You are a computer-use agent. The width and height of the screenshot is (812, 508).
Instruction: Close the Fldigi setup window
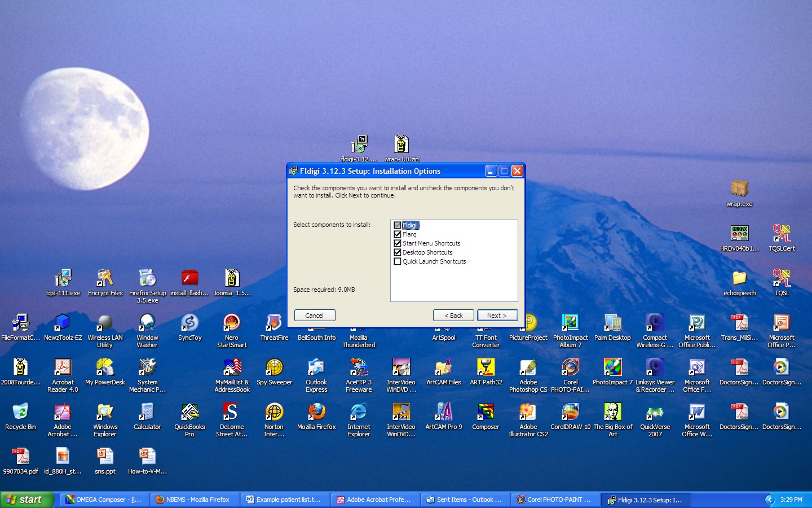(517, 171)
